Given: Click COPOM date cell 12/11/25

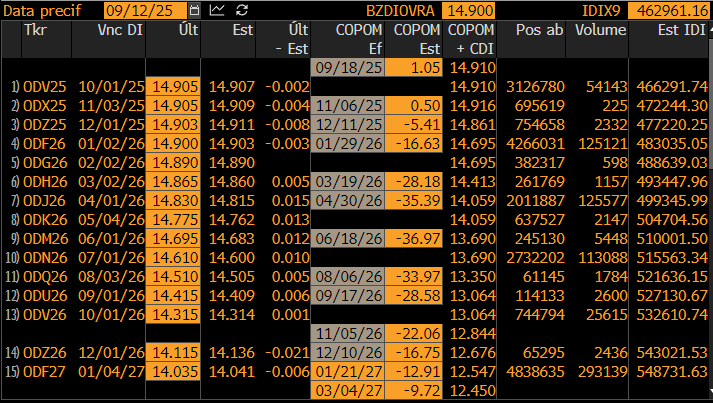Looking at the screenshot, I should (348, 125).
